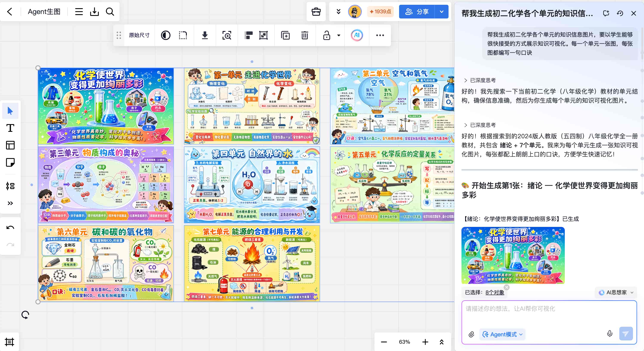
Task: Click the attachment paperclip icon
Action: [x=471, y=334]
